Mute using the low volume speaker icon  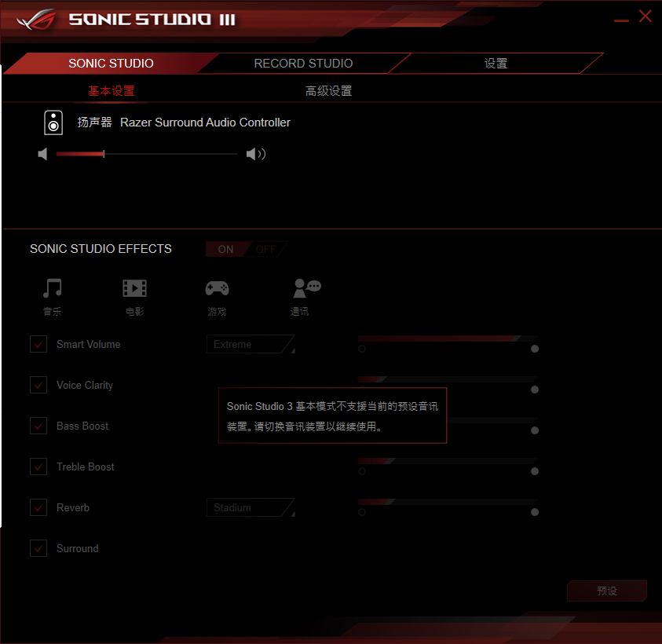[42, 154]
